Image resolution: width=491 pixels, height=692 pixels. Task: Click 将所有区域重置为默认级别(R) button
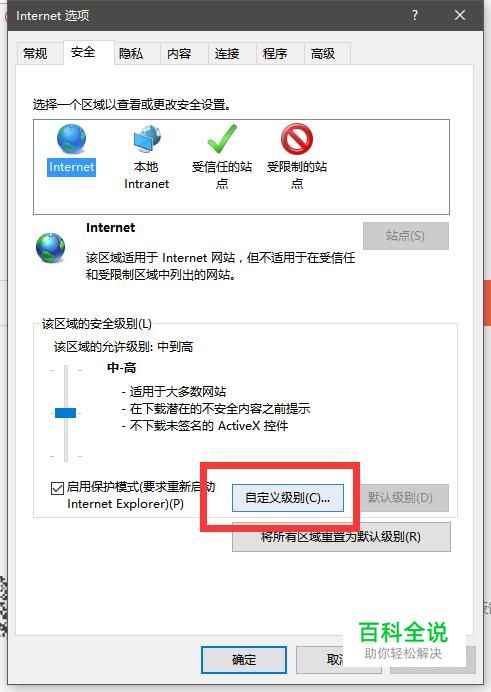pos(341,537)
